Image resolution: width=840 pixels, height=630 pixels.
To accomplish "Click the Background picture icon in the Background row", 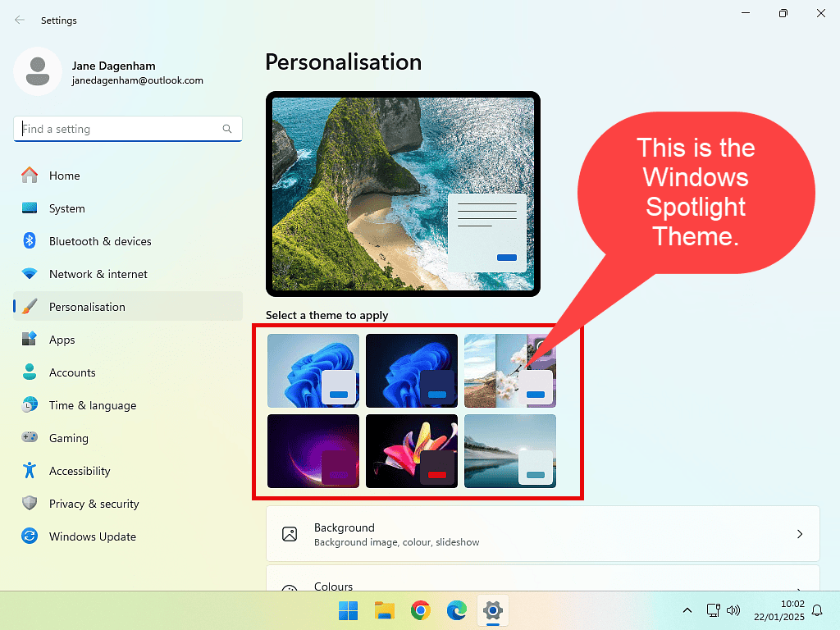I will coord(289,533).
